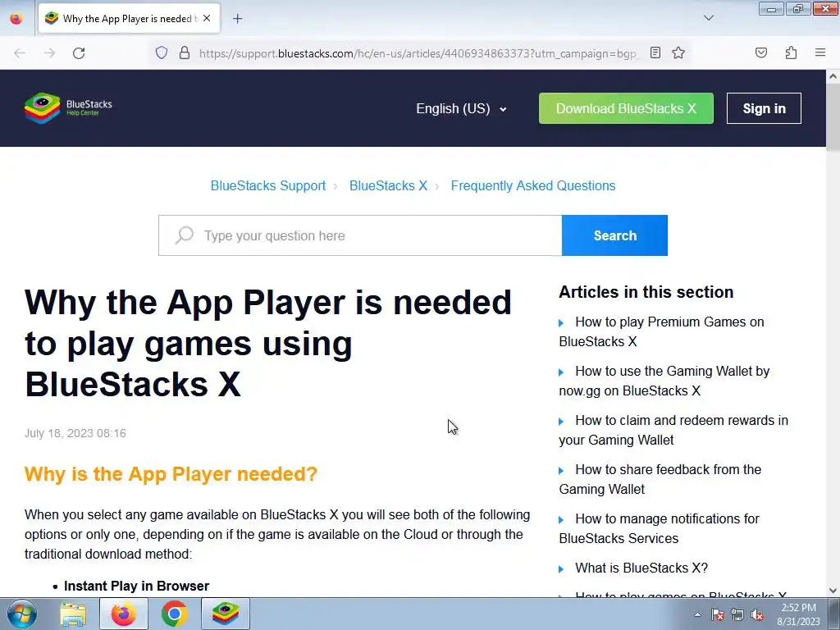Image resolution: width=840 pixels, height=630 pixels.
Task: Toggle reader view icon
Action: [x=655, y=52]
